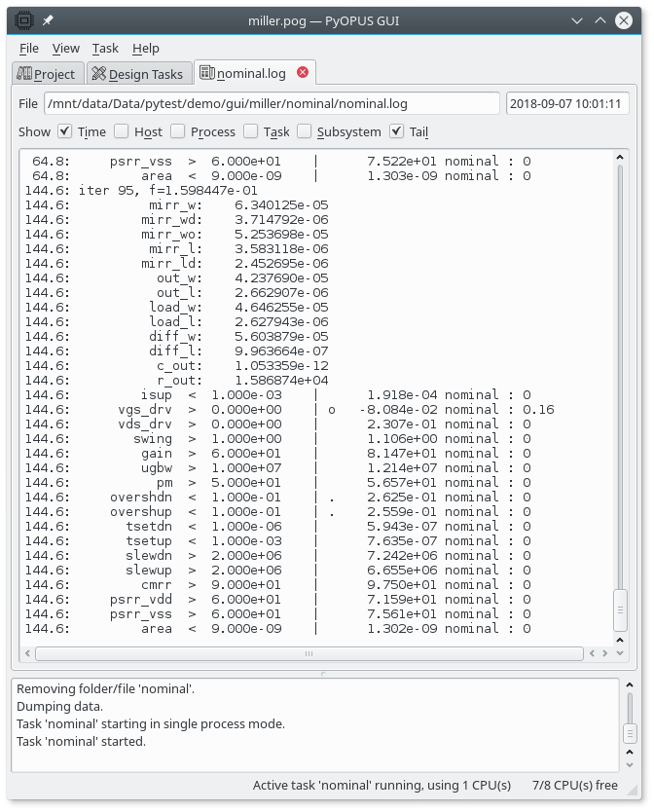Open the File menu
This screenshot has height=812, width=654.
(x=29, y=48)
